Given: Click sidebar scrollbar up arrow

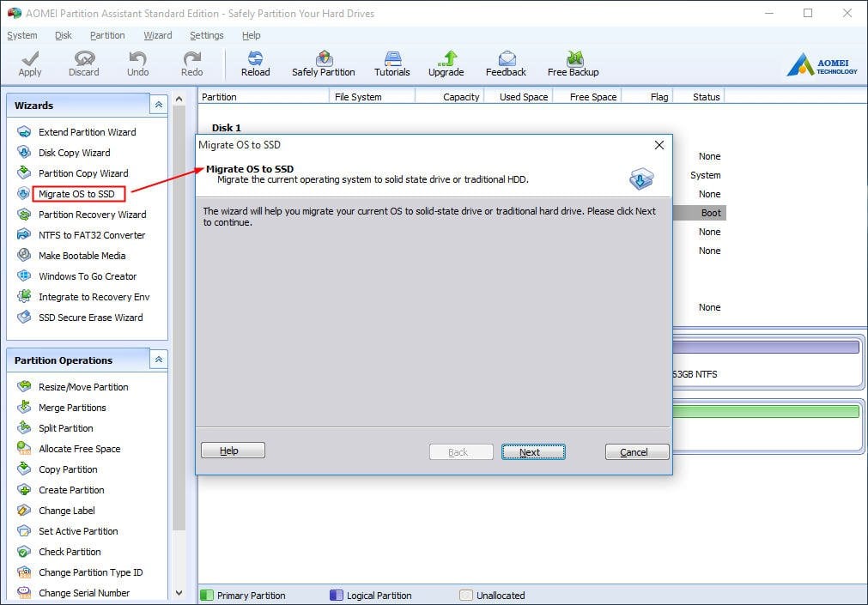Looking at the screenshot, I should (x=179, y=99).
